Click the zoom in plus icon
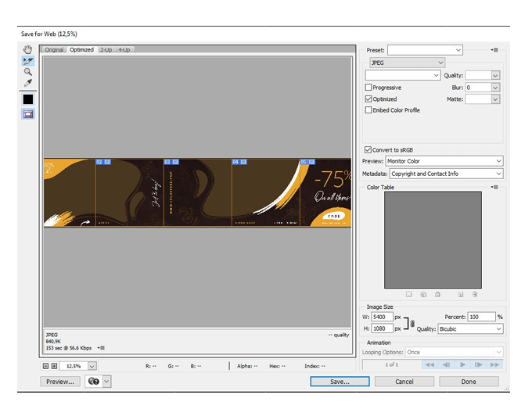 point(54,366)
